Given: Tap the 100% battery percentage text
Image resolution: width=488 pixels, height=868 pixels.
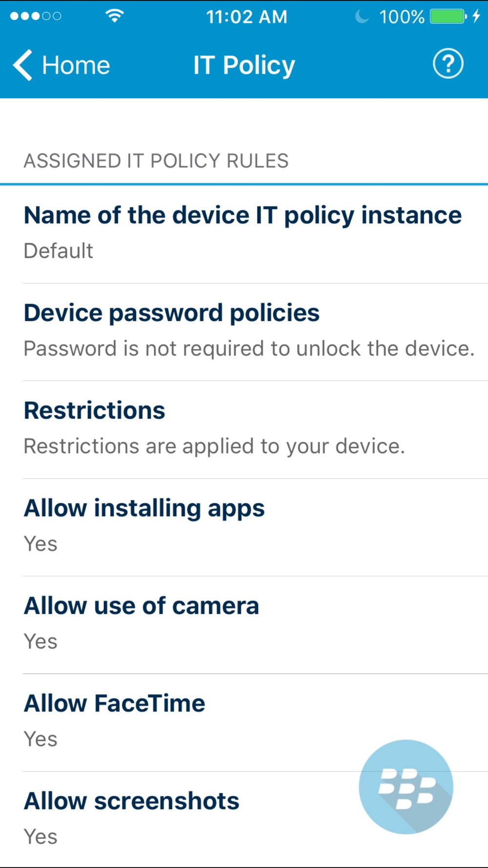Looking at the screenshot, I should point(402,17).
